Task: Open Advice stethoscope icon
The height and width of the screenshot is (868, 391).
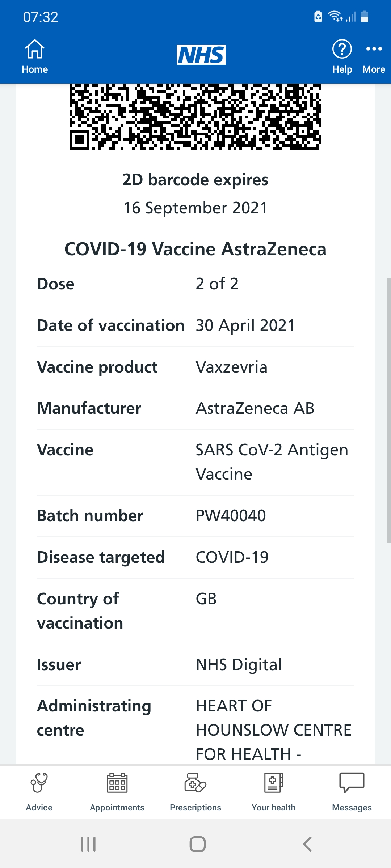Action: [x=39, y=783]
